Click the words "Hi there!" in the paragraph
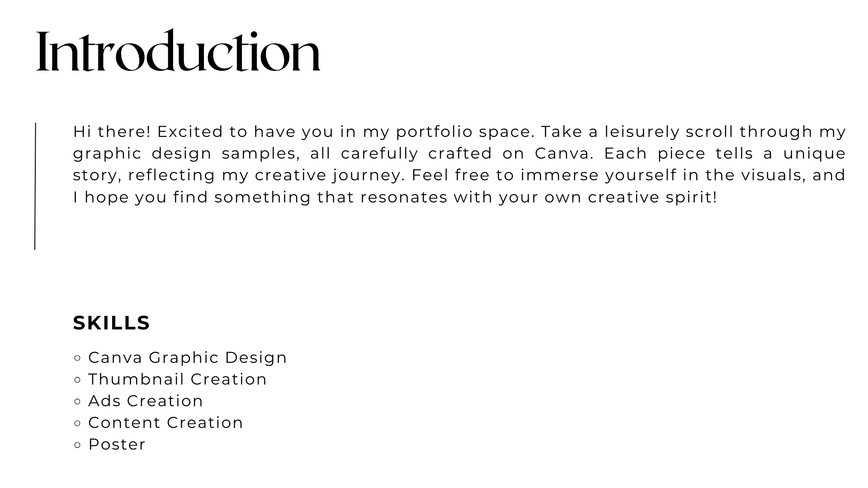The width and height of the screenshot is (868, 488). (x=112, y=131)
